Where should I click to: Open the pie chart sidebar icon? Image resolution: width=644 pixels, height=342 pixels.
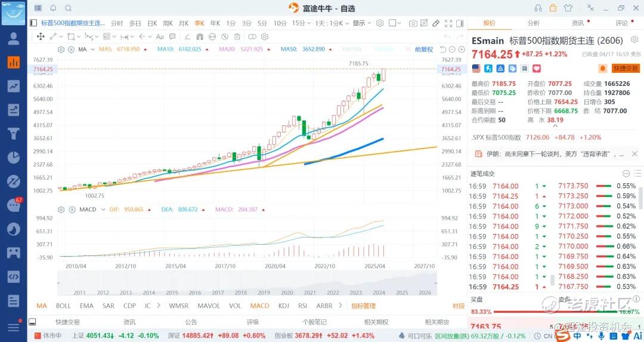14,158
